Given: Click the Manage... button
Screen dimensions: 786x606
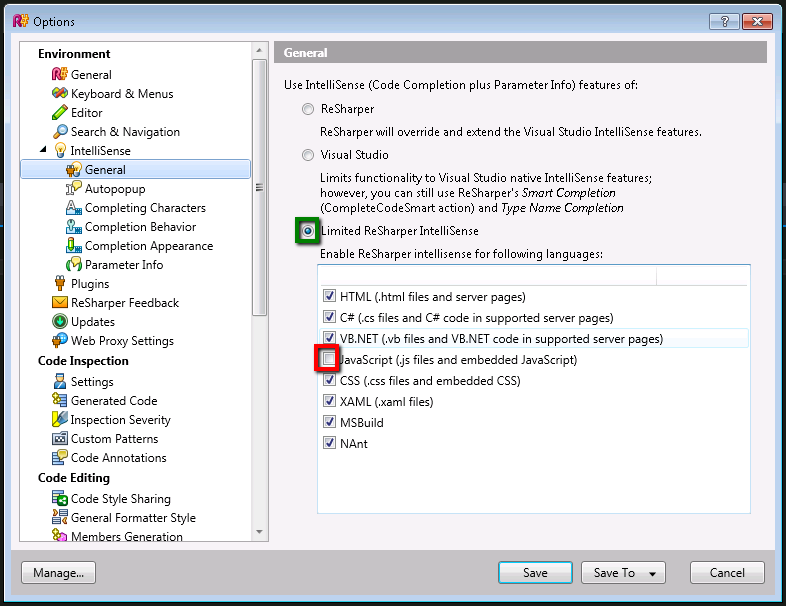Looking at the screenshot, I should (x=58, y=572).
